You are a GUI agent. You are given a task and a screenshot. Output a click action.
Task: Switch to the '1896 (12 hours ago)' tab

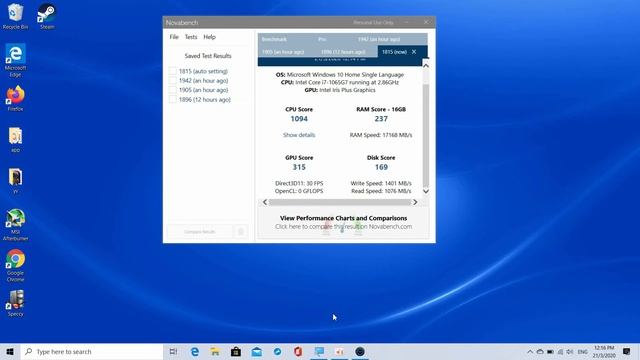pyautogui.click(x=343, y=52)
